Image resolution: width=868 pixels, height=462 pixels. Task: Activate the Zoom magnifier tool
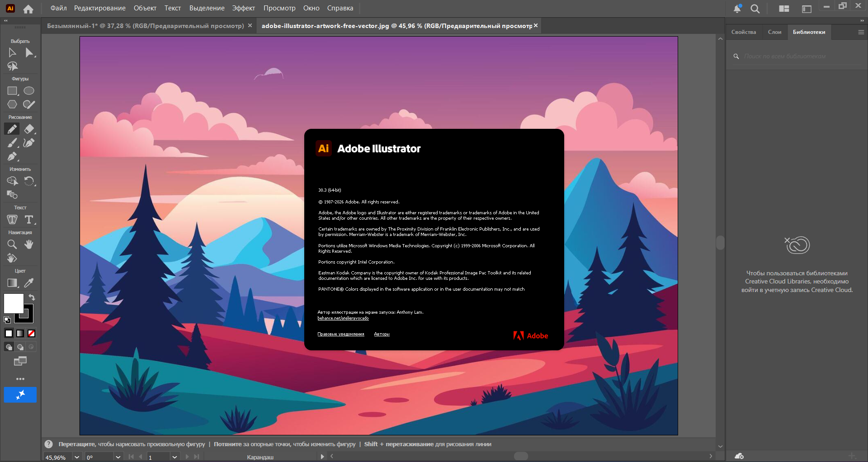point(12,245)
